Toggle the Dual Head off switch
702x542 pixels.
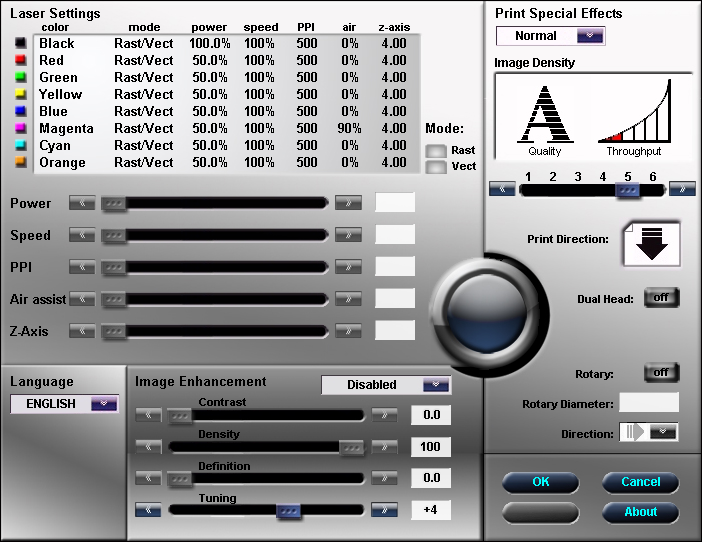point(661,297)
